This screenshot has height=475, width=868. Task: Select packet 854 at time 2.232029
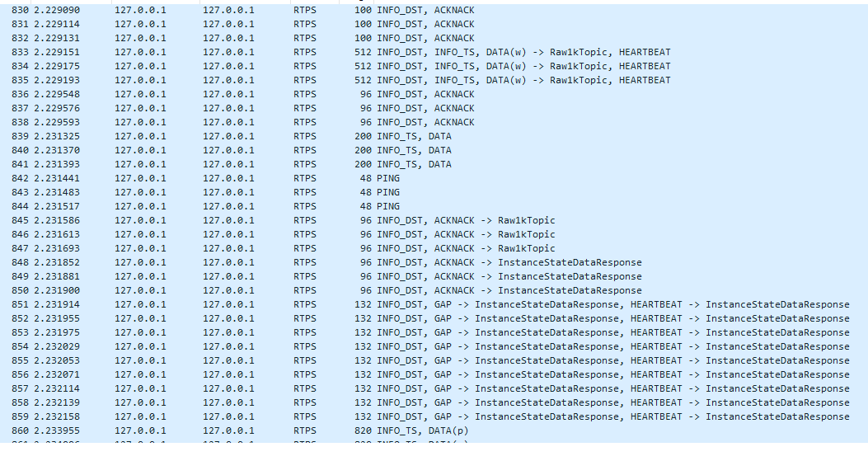click(434, 346)
